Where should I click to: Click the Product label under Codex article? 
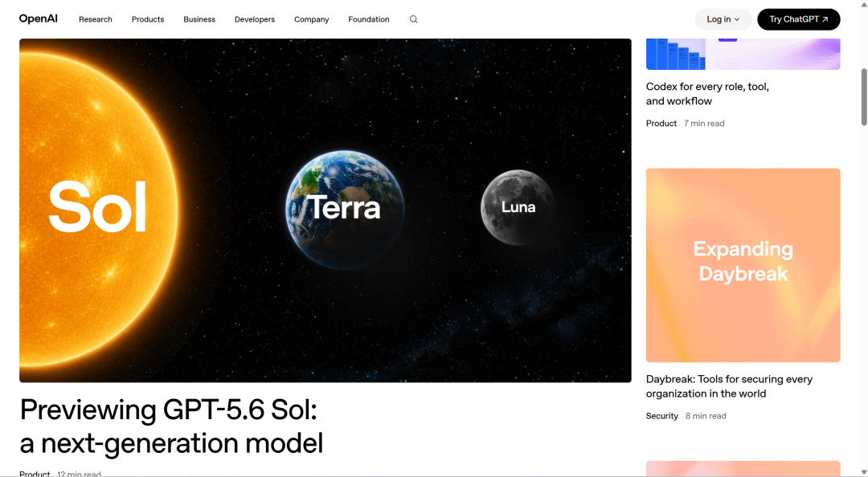[x=661, y=124]
